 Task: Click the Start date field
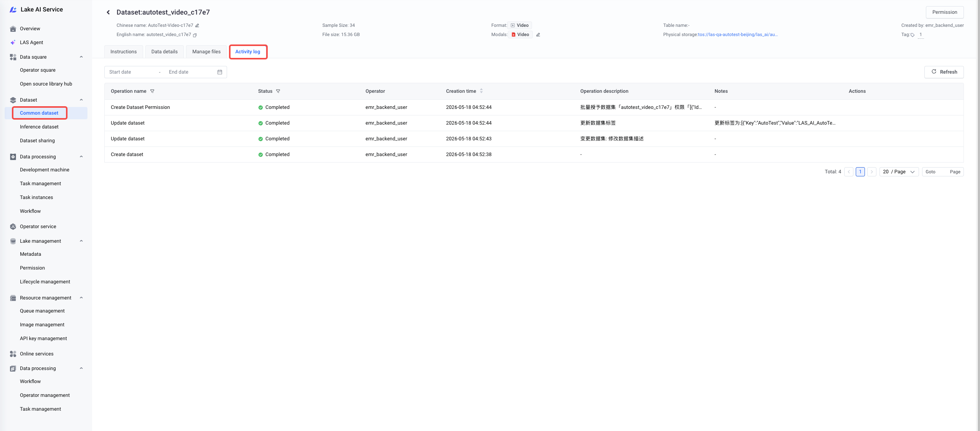pos(132,72)
